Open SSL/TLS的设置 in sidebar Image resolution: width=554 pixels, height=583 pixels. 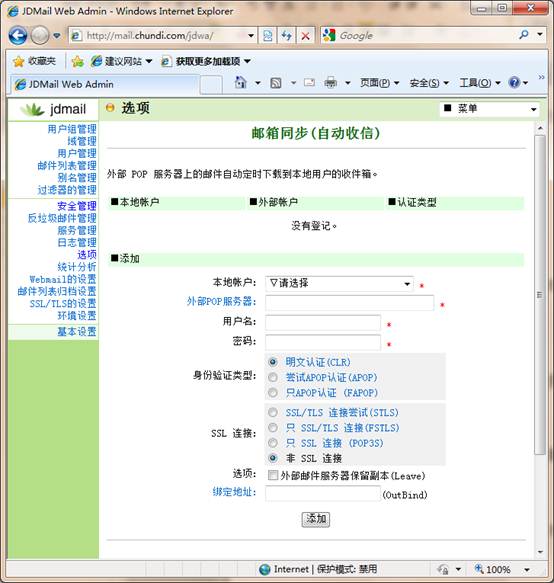pos(63,304)
